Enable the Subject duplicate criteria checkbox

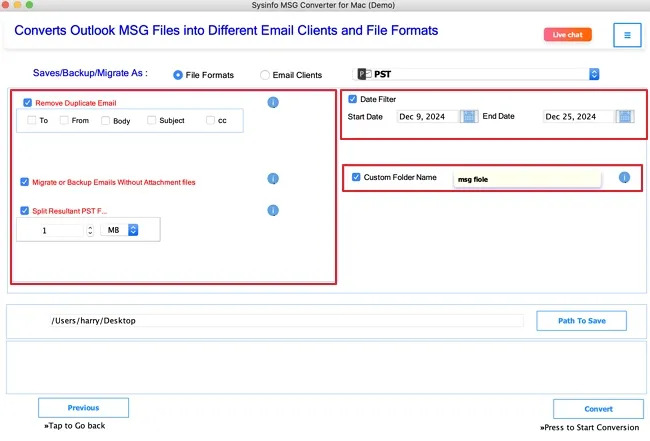click(151, 120)
